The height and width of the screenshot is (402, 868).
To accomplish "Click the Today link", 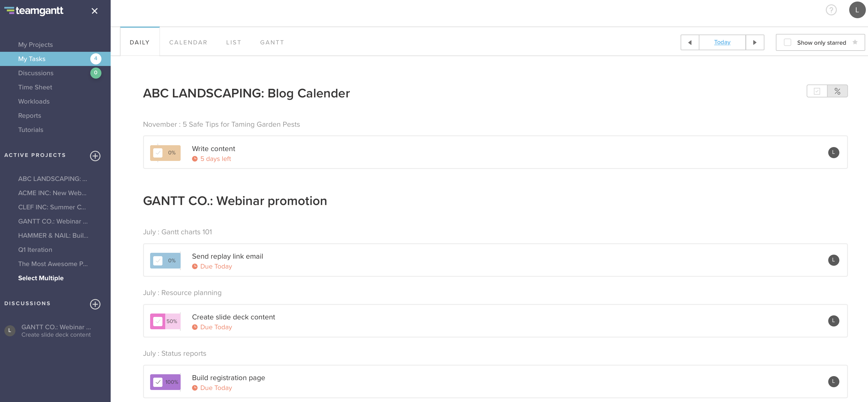I will pos(722,42).
